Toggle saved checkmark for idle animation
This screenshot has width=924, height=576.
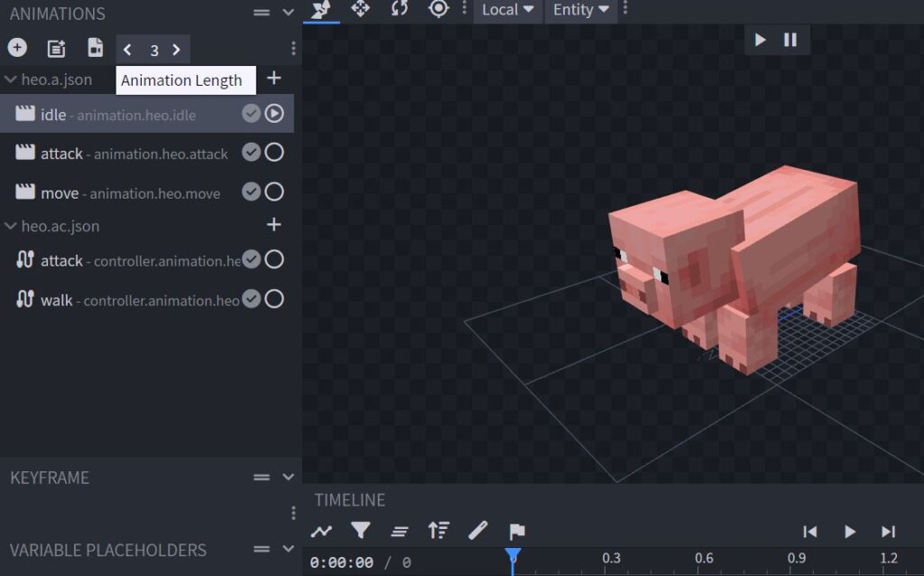click(251, 114)
